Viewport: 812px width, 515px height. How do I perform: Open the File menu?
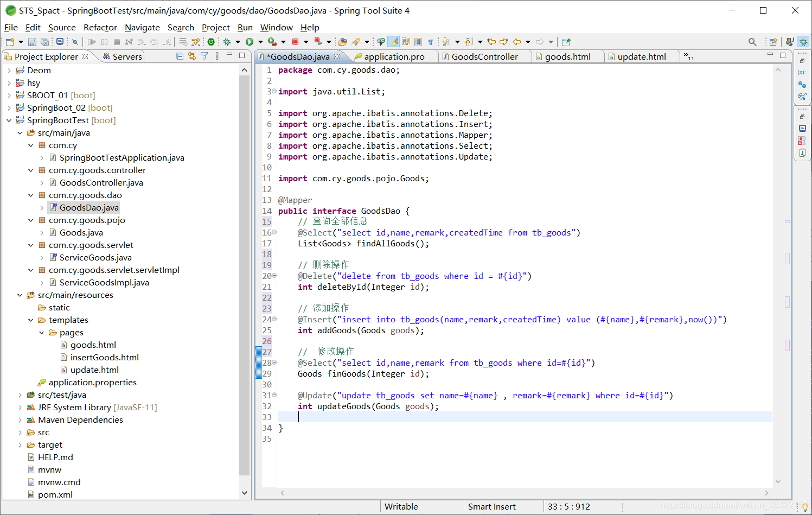[11, 27]
